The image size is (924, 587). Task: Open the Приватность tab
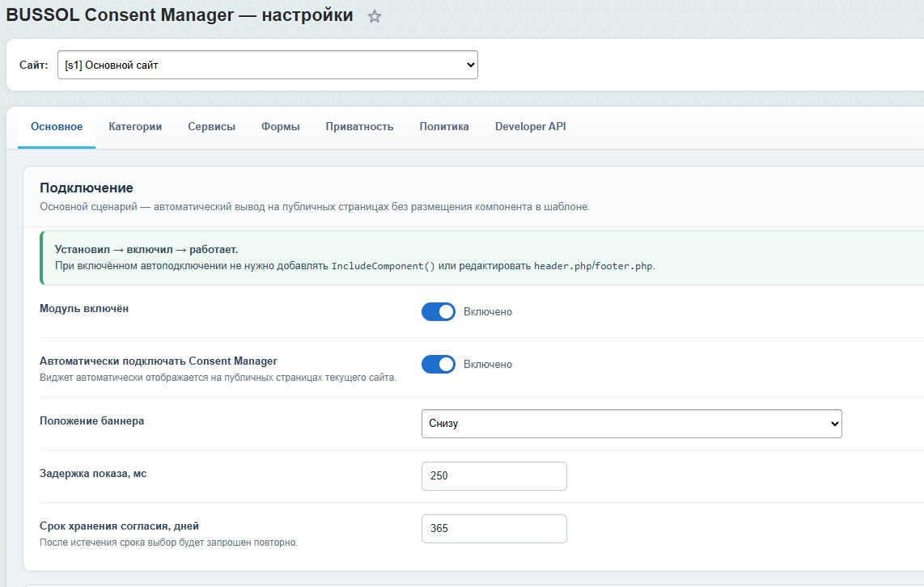pos(359,127)
